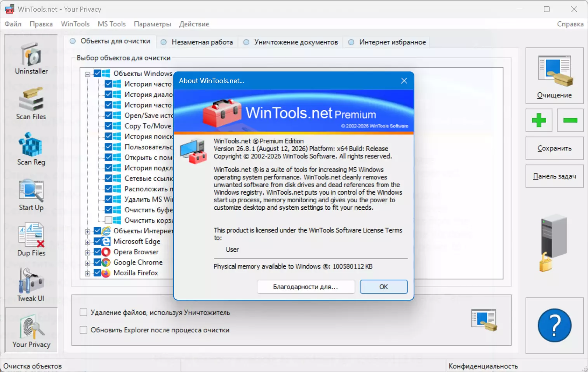The image size is (588, 372).
Task: Open the Справка menu
Action: pyautogui.click(x=570, y=24)
